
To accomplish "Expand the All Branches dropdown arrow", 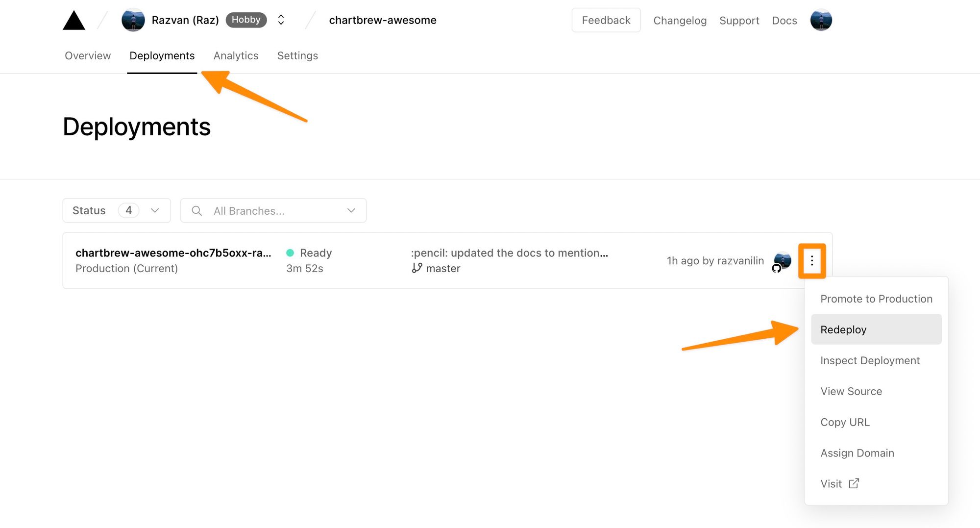I will click(351, 211).
